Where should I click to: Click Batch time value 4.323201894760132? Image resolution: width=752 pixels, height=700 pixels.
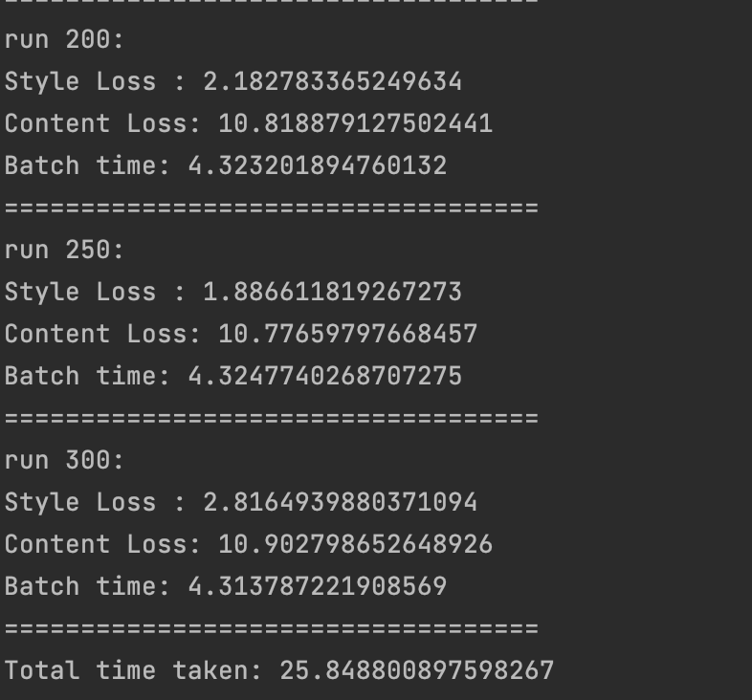click(x=318, y=165)
